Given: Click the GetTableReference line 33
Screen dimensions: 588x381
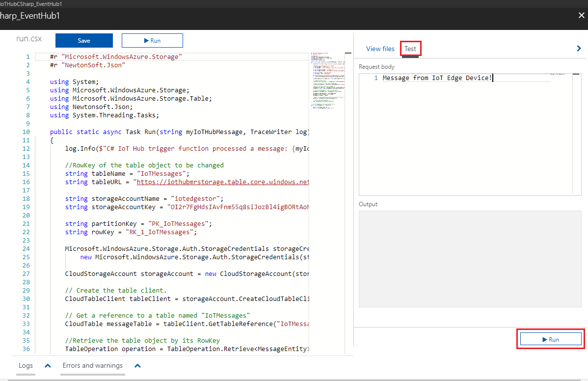Looking at the screenshot, I should click(187, 324).
